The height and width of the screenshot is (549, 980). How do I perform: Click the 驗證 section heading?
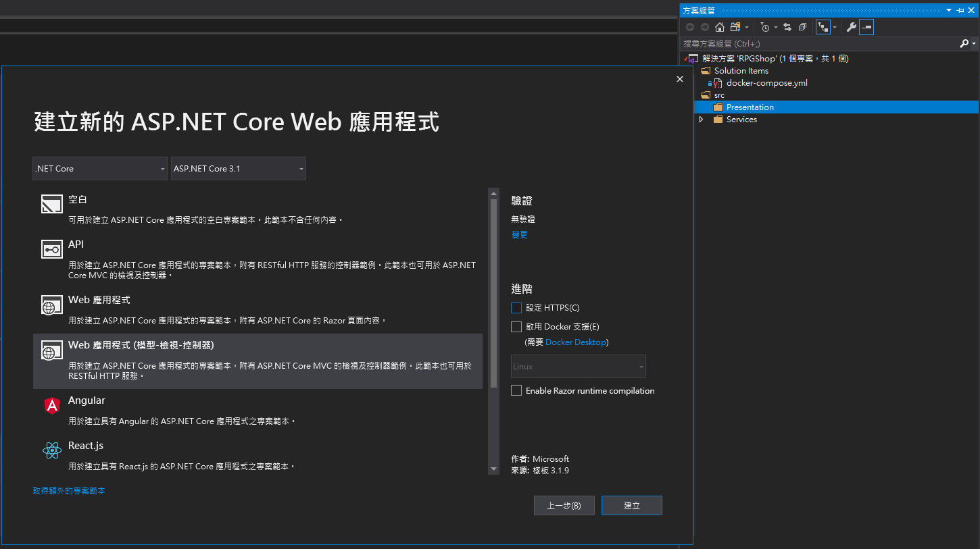(x=522, y=201)
